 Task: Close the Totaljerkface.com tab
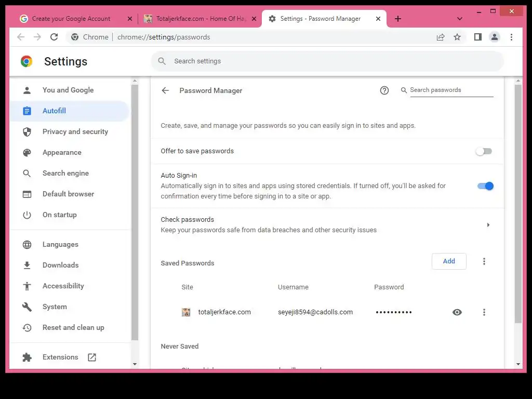(254, 19)
